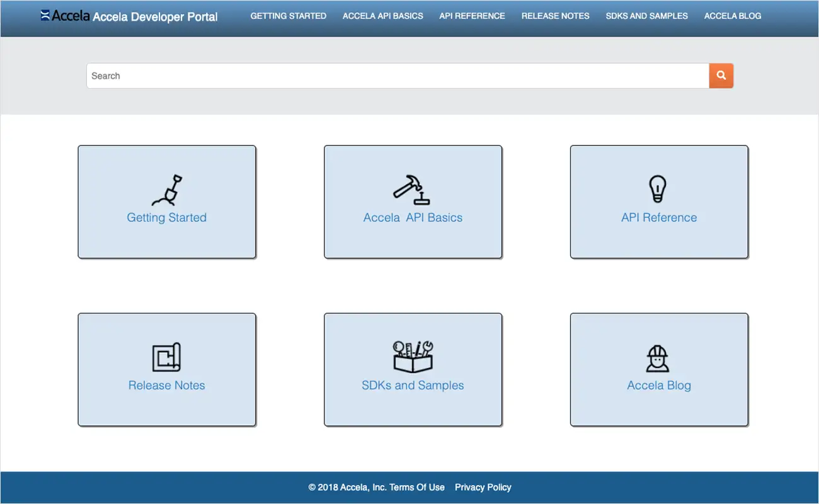Open Privacy Policy in the footer

[x=483, y=487]
